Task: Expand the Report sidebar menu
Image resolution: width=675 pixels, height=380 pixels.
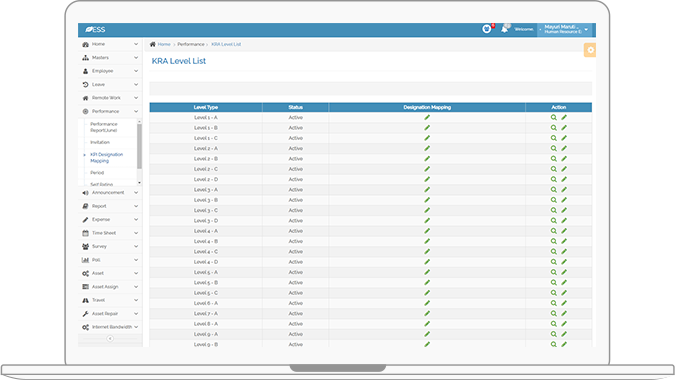Action: coord(110,206)
